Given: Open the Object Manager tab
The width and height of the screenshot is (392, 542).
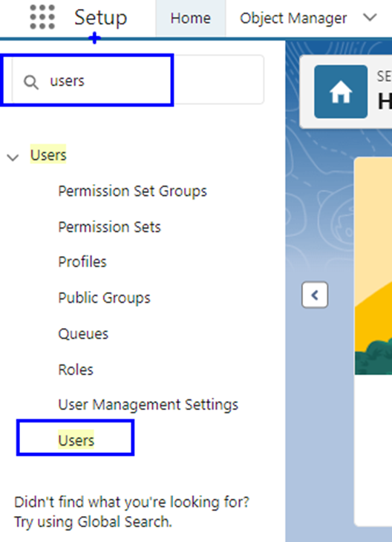Looking at the screenshot, I should point(293,18).
